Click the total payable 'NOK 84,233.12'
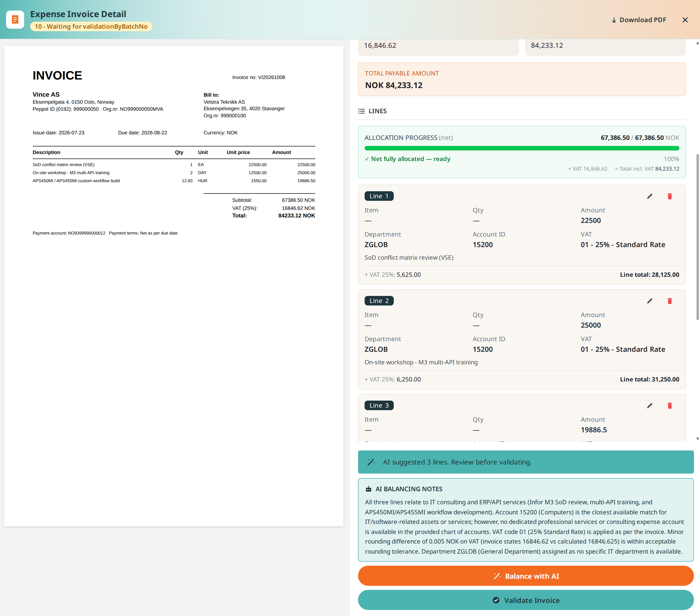The height and width of the screenshot is (616, 700). (x=394, y=85)
